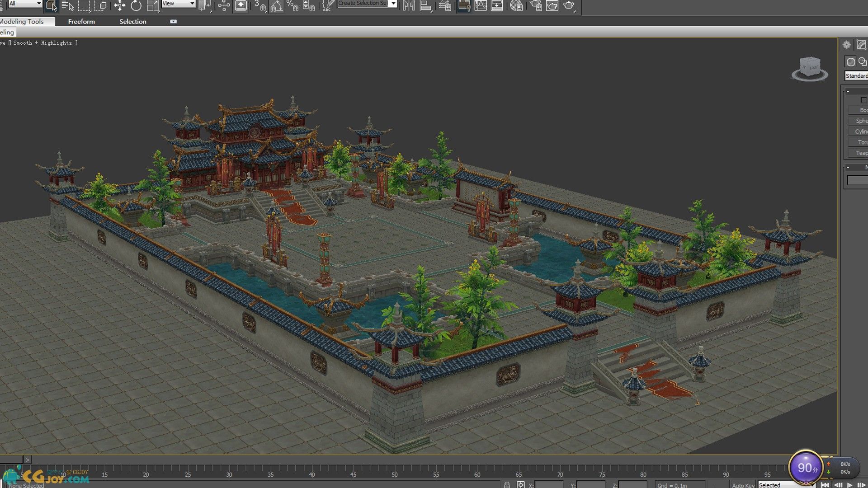Toggle Auto Key animation mode
868x488 pixels.
click(x=743, y=485)
